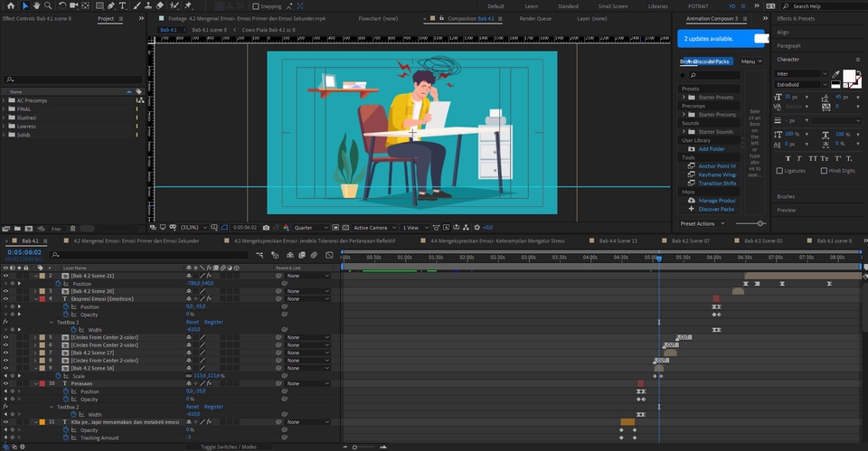Open Discover Packs link
This screenshot has width=868, height=451.
coord(716,209)
